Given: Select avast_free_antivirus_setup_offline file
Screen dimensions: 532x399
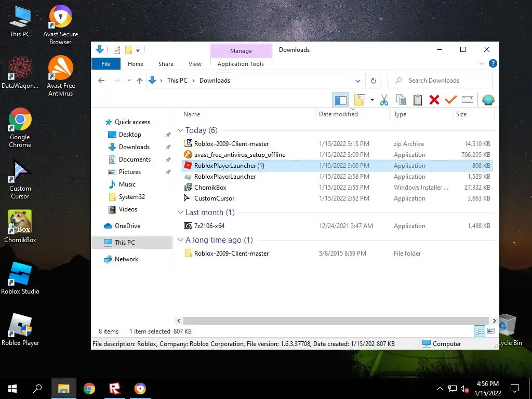Looking at the screenshot, I should (x=337, y=155).
